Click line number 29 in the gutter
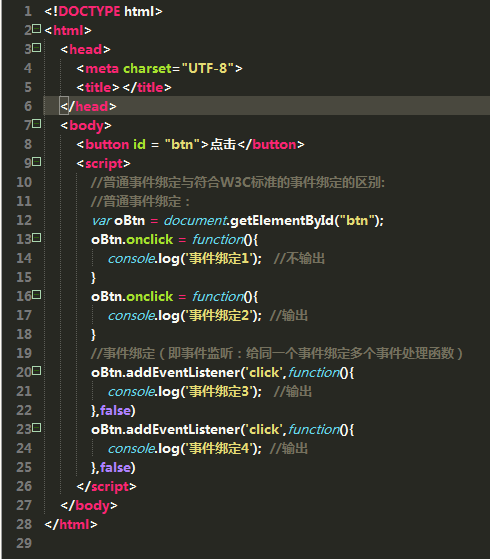 (24, 543)
